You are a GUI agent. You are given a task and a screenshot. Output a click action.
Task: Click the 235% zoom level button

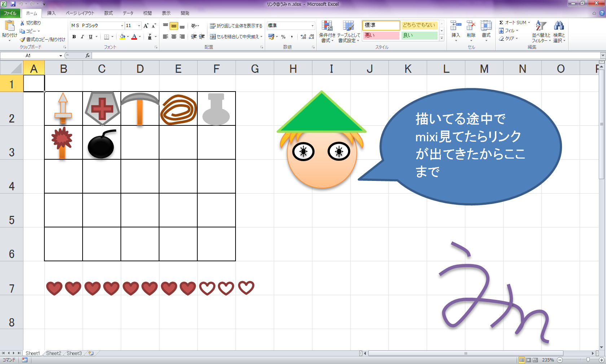pos(548,360)
